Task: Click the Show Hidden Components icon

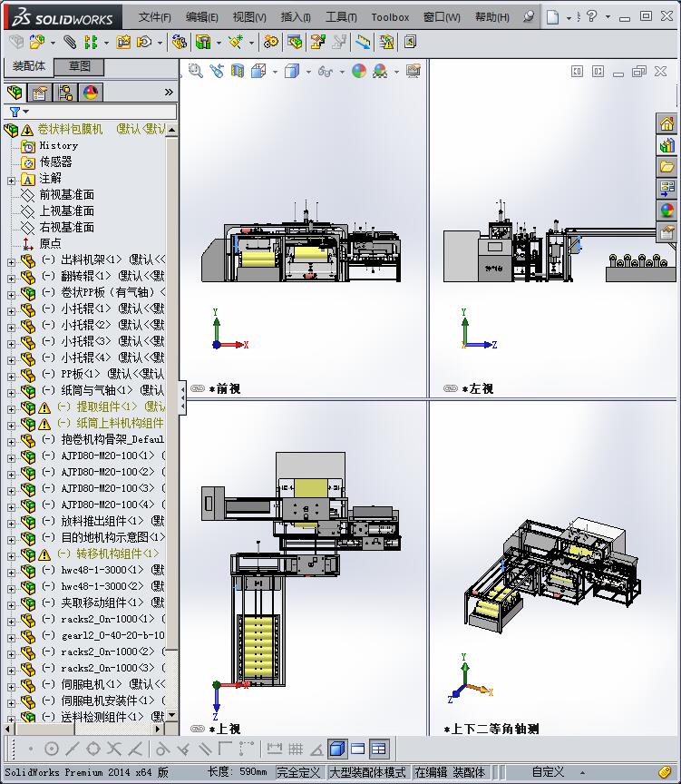Action: pyautogui.click(x=180, y=42)
